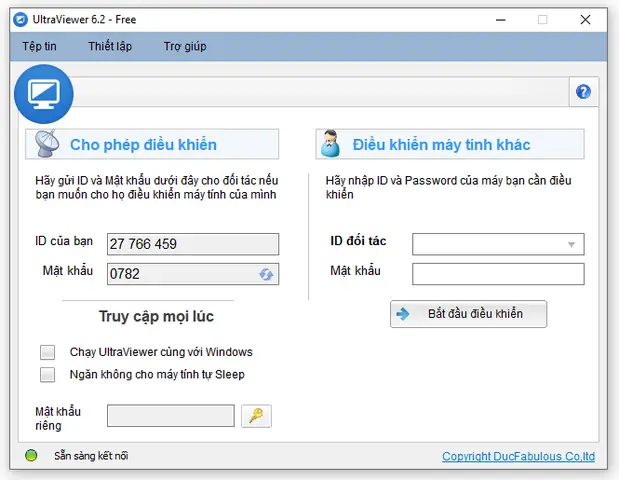Click the satellite dish icon
Viewport: 619px width, 480px height.
(x=47, y=144)
